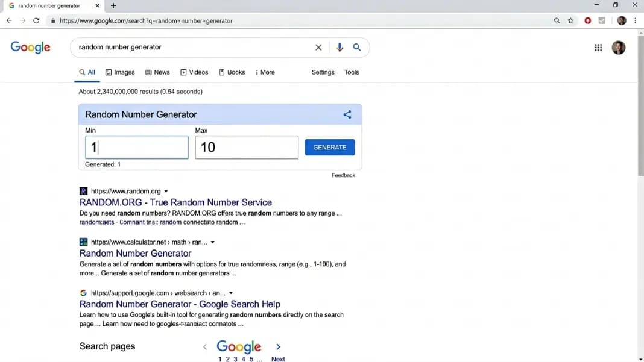This screenshot has height=362, width=644.
Task: Switch to the Videos tab
Action: coord(194,72)
